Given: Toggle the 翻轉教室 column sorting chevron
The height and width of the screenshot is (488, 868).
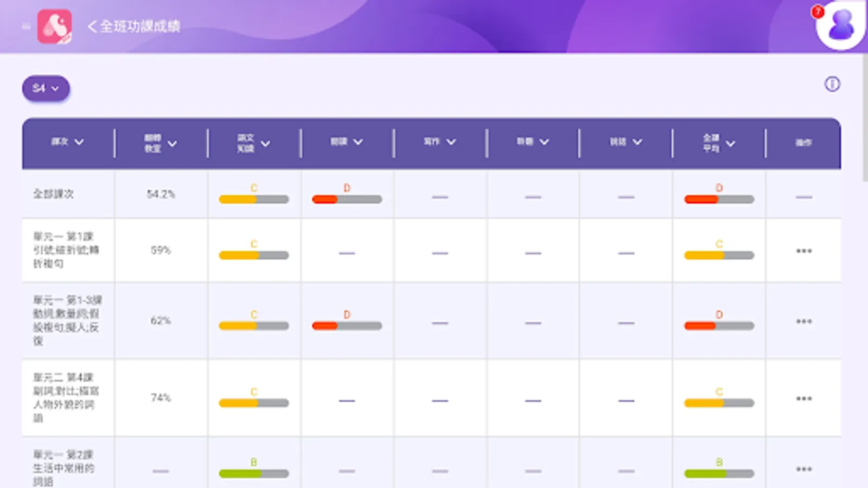Looking at the screenshot, I should click(x=174, y=143).
